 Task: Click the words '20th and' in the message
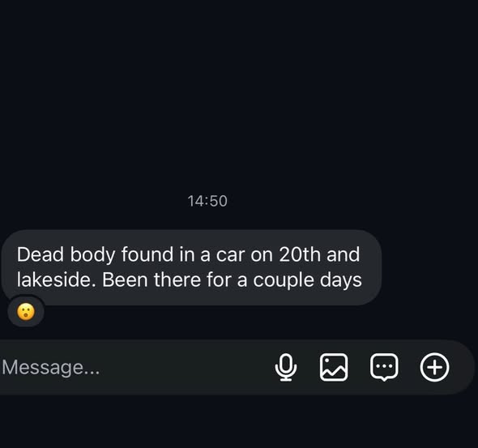click(x=319, y=254)
